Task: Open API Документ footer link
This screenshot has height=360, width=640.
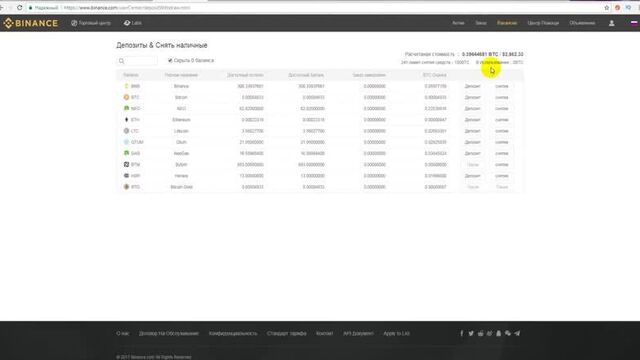Action: coord(358,333)
